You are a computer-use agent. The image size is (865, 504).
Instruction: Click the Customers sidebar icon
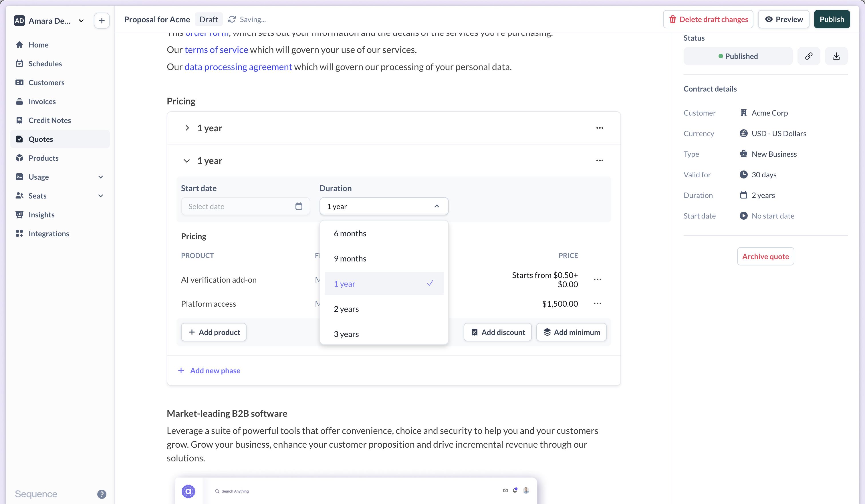(x=19, y=82)
